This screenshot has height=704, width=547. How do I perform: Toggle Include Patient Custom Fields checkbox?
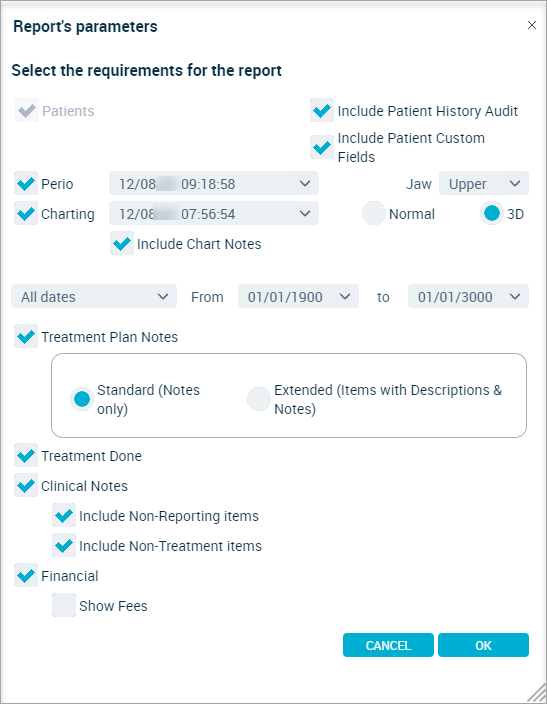click(x=322, y=147)
